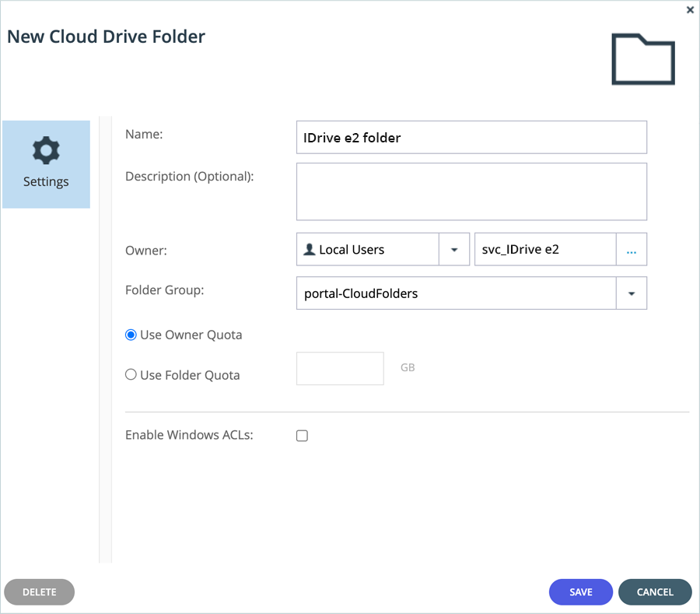Click the user icon beside Local Users
The height and width of the screenshot is (614, 700).
point(309,250)
